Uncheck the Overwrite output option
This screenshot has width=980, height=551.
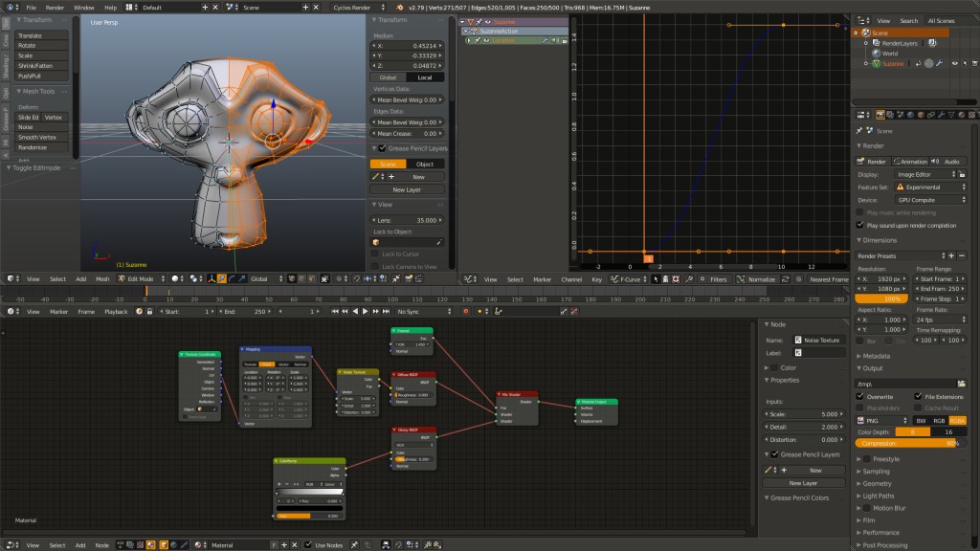(859, 396)
